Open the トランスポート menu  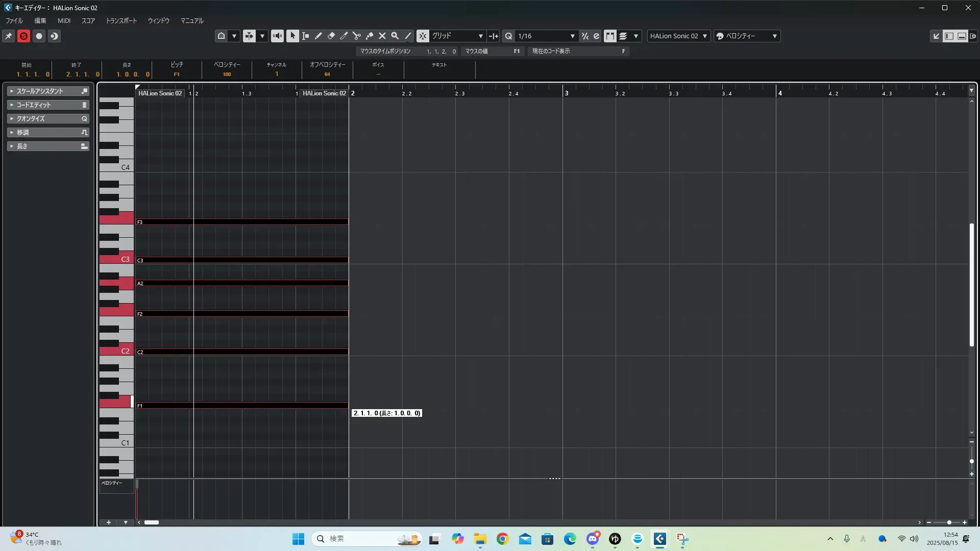coord(121,20)
